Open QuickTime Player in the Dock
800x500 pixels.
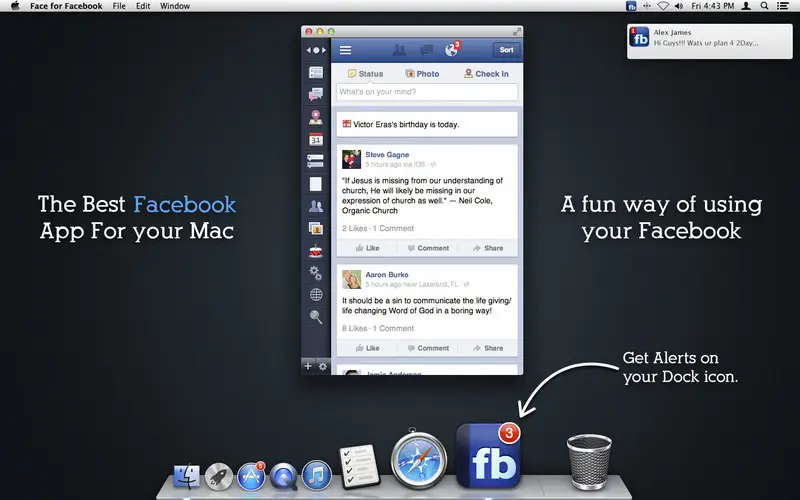tap(284, 476)
